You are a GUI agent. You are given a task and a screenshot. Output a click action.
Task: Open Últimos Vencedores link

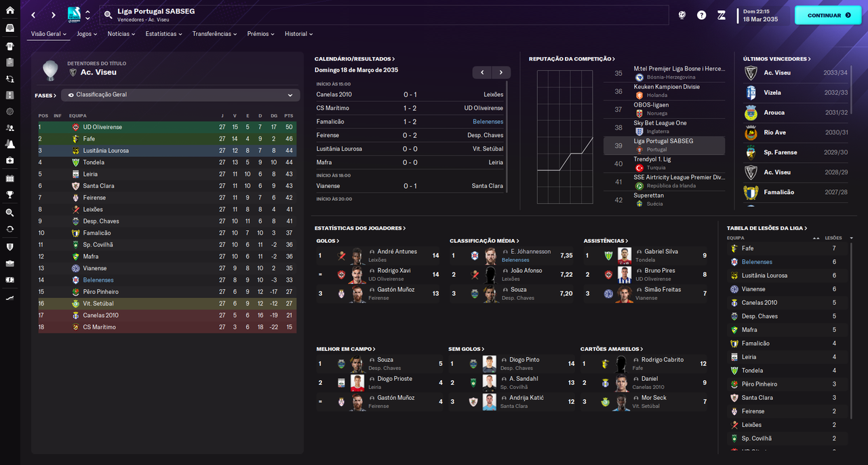click(x=776, y=59)
